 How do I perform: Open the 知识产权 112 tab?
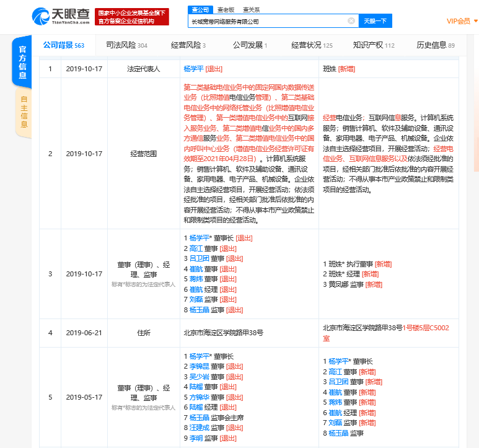(374, 45)
